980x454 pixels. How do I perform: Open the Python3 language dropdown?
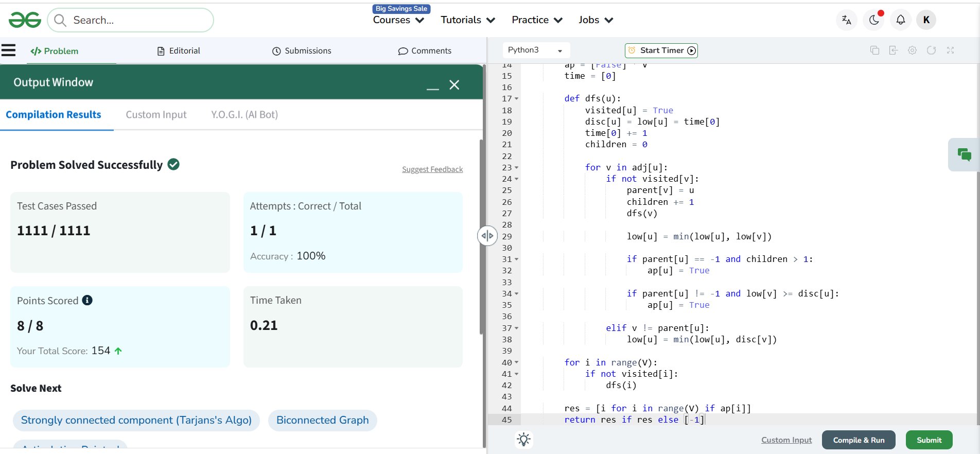(x=535, y=50)
